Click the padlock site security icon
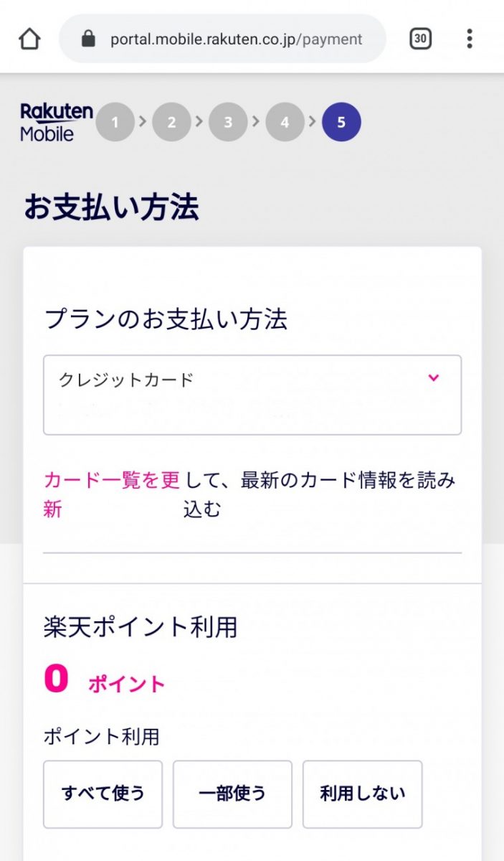Screen dimensions: 504x861 pos(88,39)
